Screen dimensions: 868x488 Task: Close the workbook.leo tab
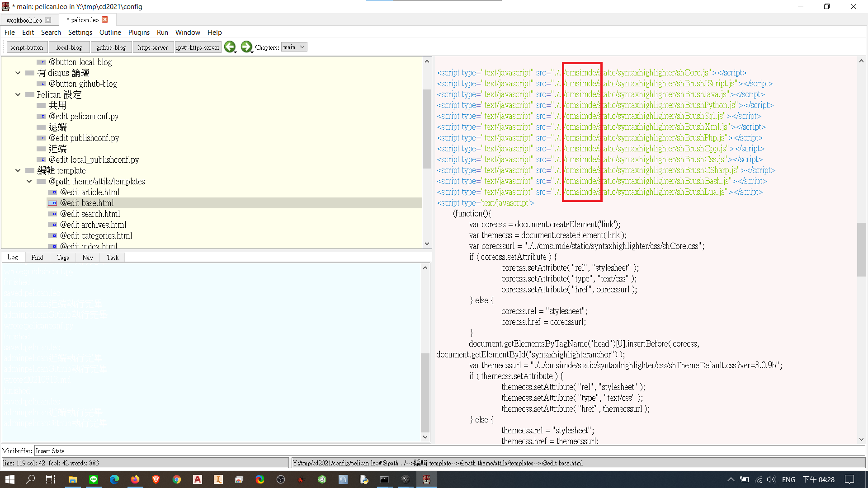[48, 20]
